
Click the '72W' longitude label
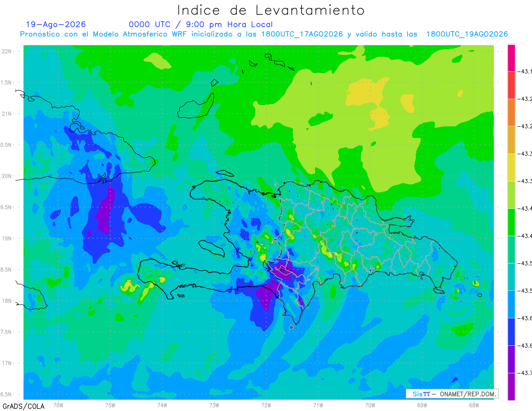(266, 405)
